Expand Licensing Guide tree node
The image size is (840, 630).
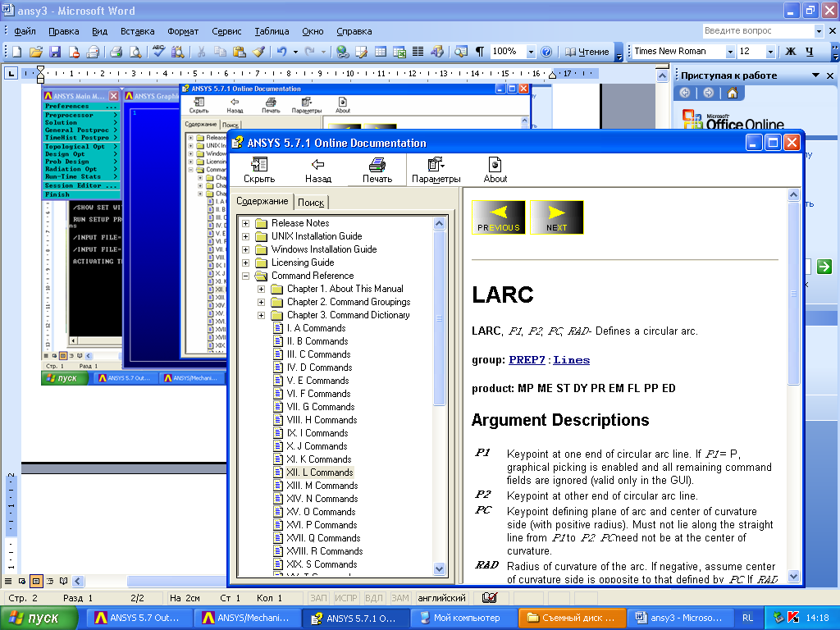click(x=245, y=262)
